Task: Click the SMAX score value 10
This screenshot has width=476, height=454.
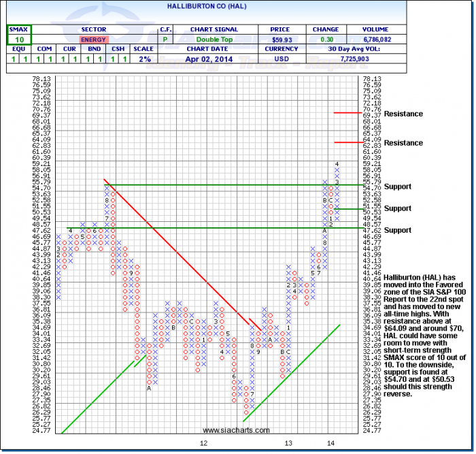Action: tap(16, 39)
